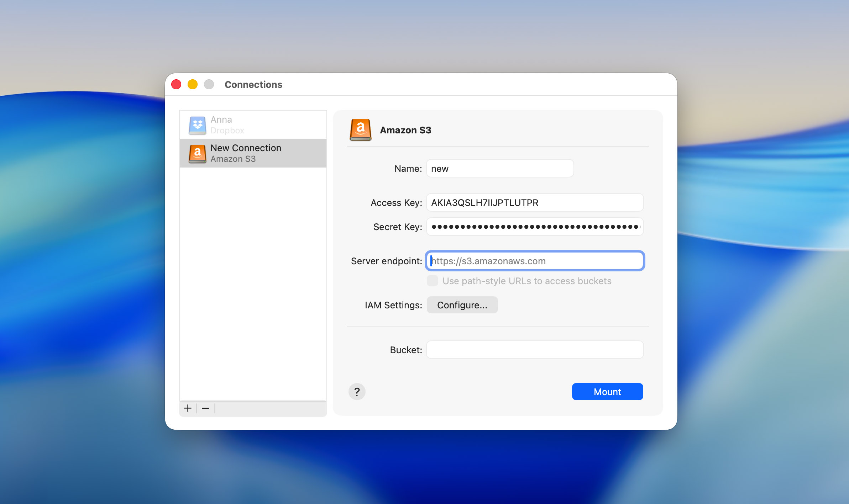Open help via the question mark icon
The image size is (849, 504).
click(357, 392)
